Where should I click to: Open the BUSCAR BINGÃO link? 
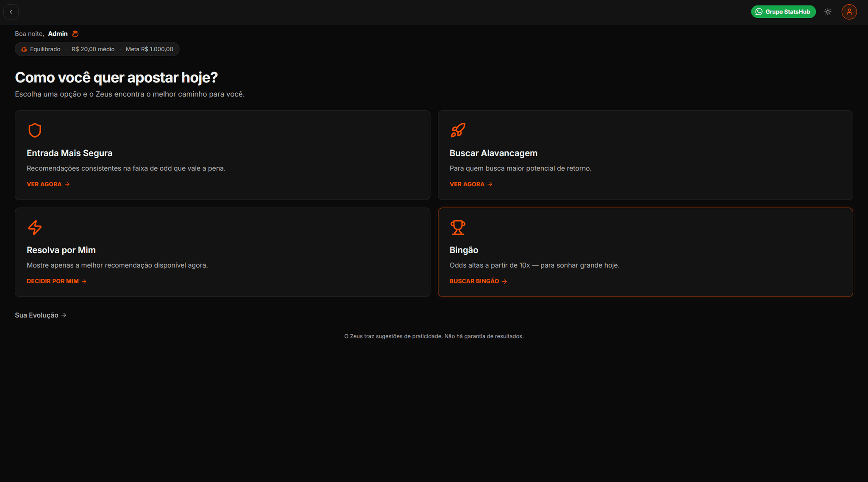point(479,281)
